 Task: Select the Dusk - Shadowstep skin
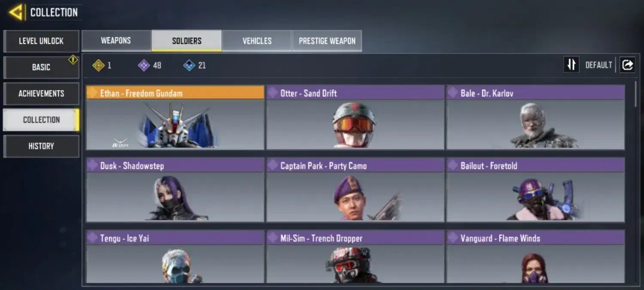point(175,190)
